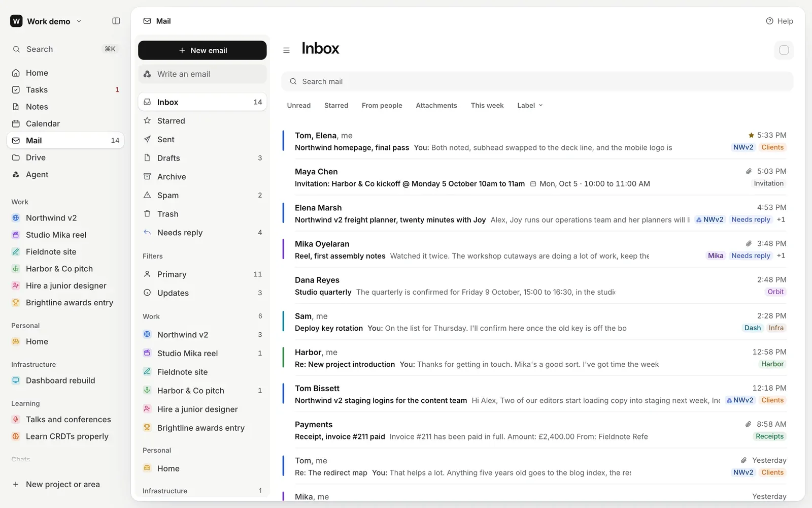The image size is (812, 508).
Task: Show the Primary filter mailbox
Action: tap(202, 274)
